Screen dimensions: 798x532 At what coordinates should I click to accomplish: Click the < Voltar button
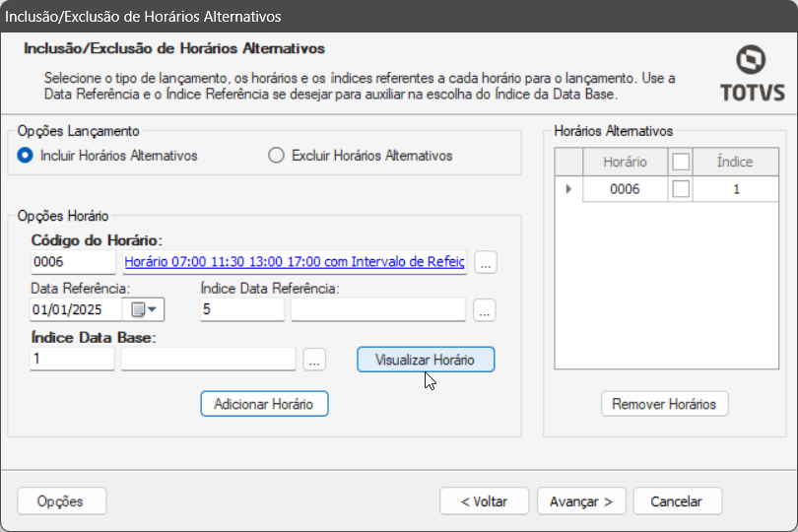484,500
